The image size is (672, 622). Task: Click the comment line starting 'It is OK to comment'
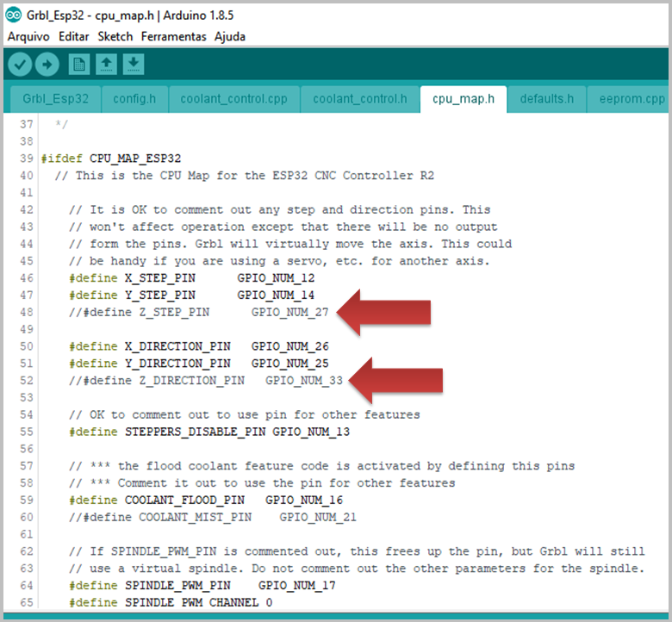tap(280, 210)
